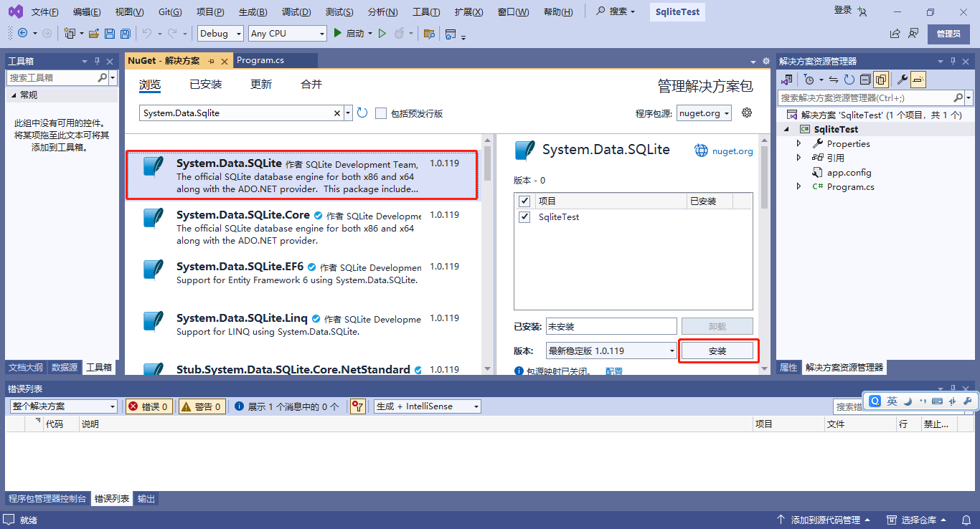980x529 pixels.
Task: Toggle the Warnings 0 filter button
Action: click(202, 406)
